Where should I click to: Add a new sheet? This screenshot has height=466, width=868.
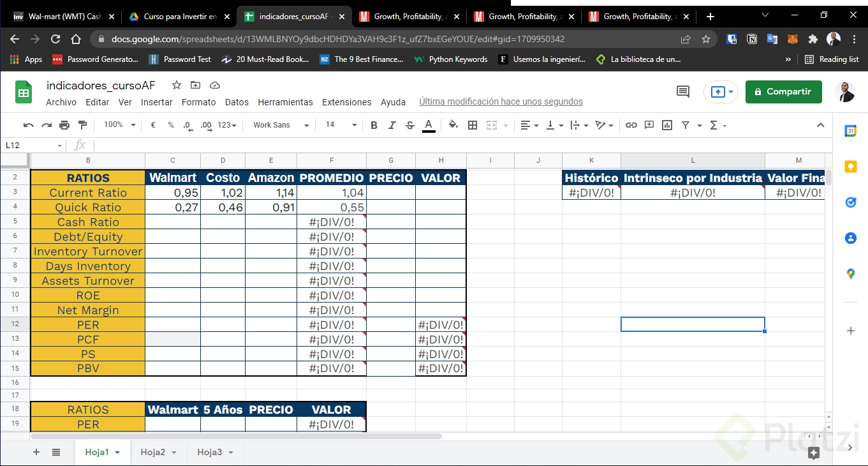[36, 452]
